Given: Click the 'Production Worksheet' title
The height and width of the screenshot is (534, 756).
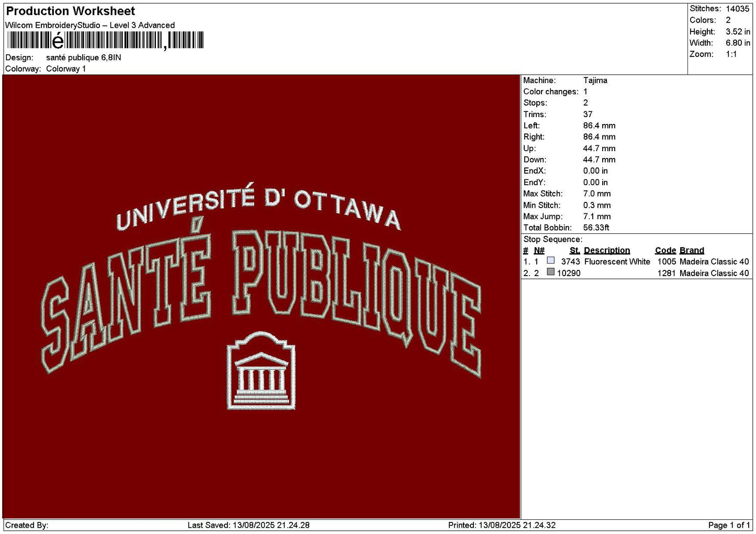Looking at the screenshot, I should [x=70, y=11].
